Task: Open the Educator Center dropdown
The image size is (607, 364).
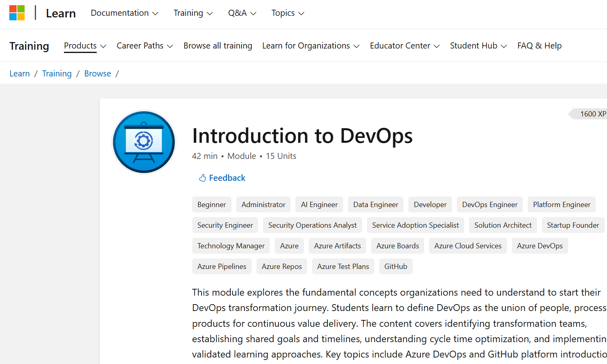Action: (x=404, y=46)
